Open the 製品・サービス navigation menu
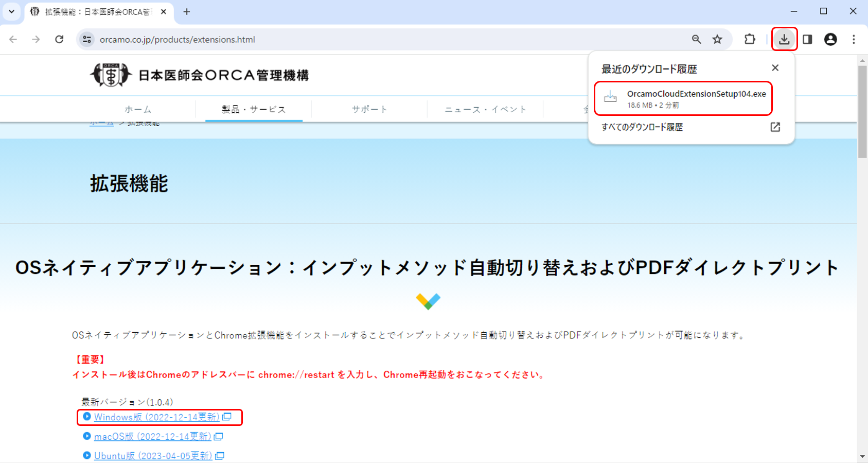The width and height of the screenshot is (868, 463). 254,109
